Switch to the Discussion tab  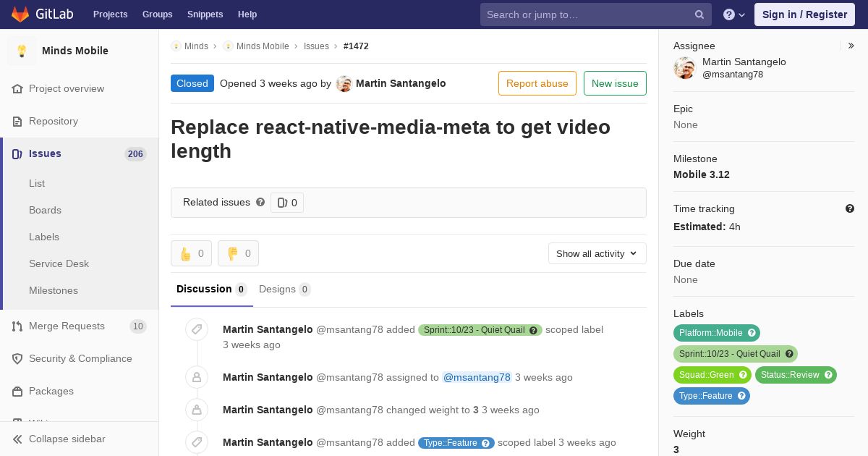(212, 290)
